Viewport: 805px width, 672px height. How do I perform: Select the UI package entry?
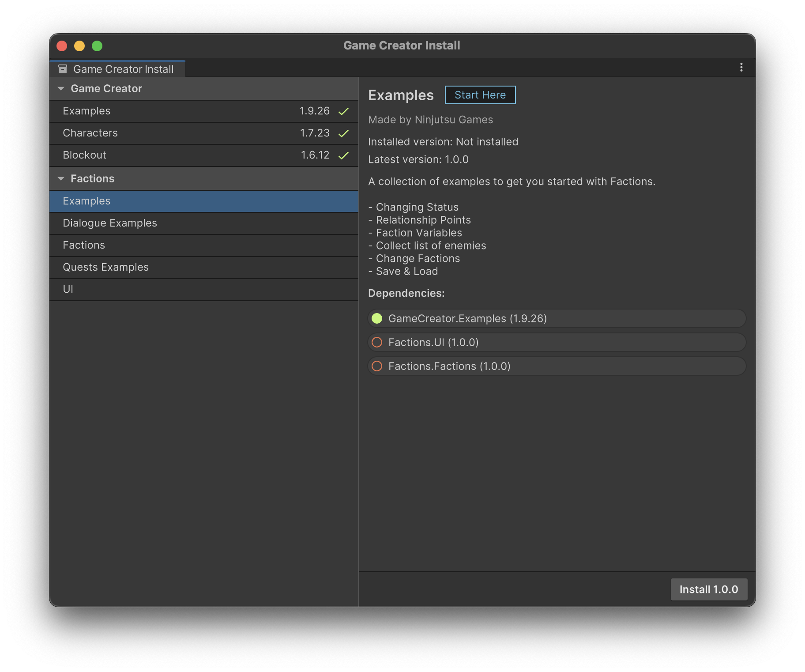click(x=68, y=289)
